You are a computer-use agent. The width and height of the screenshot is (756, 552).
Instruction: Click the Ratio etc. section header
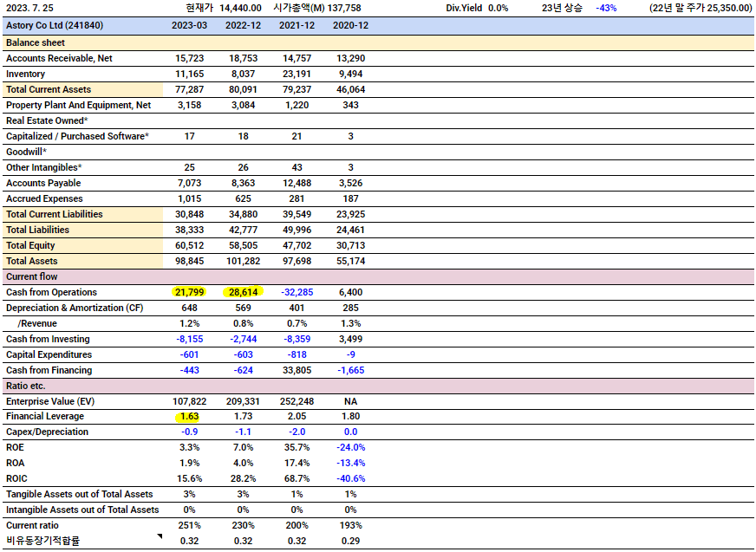pyautogui.click(x=26, y=386)
